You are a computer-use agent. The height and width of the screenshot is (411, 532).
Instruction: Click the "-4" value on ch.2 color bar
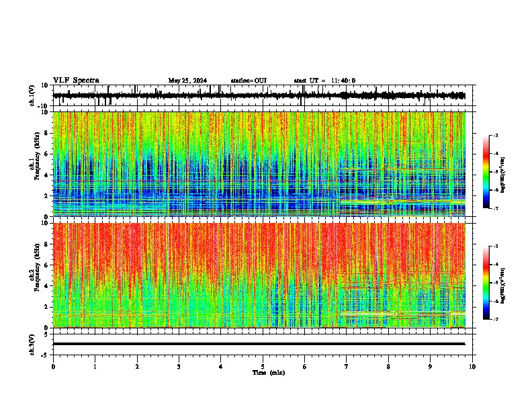click(496, 265)
